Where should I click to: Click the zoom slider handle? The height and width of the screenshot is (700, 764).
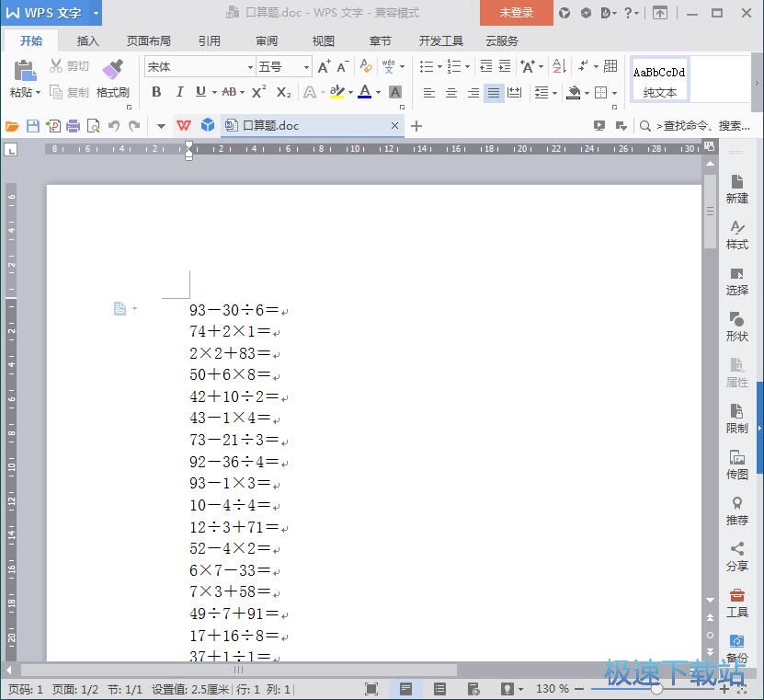click(656, 689)
